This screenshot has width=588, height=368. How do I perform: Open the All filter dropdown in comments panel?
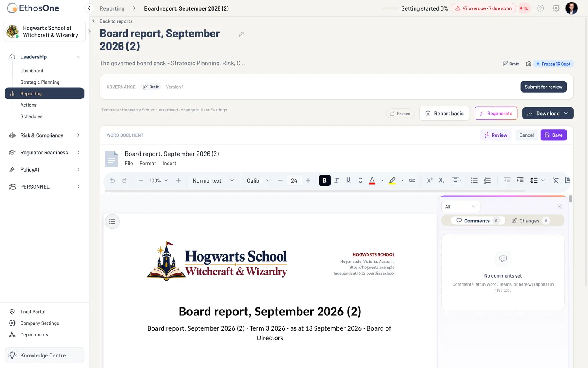pyautogui.click(x=461, y=207)
